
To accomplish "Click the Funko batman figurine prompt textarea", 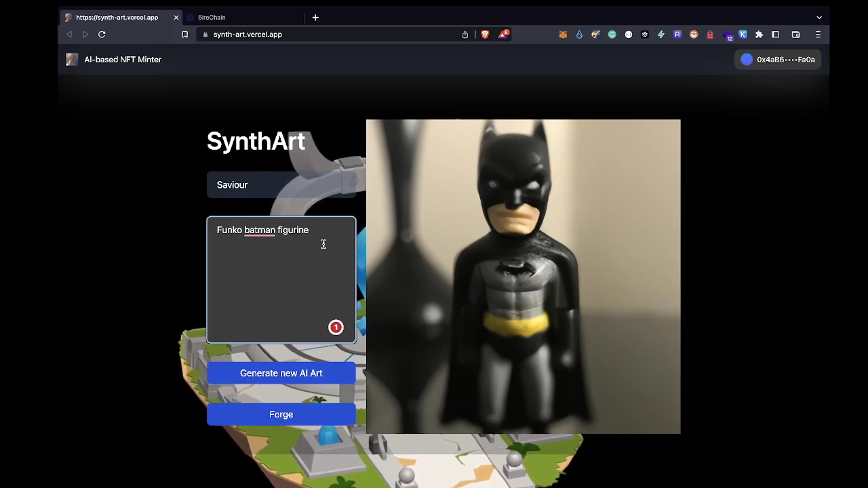I will (x=281, y=280).
